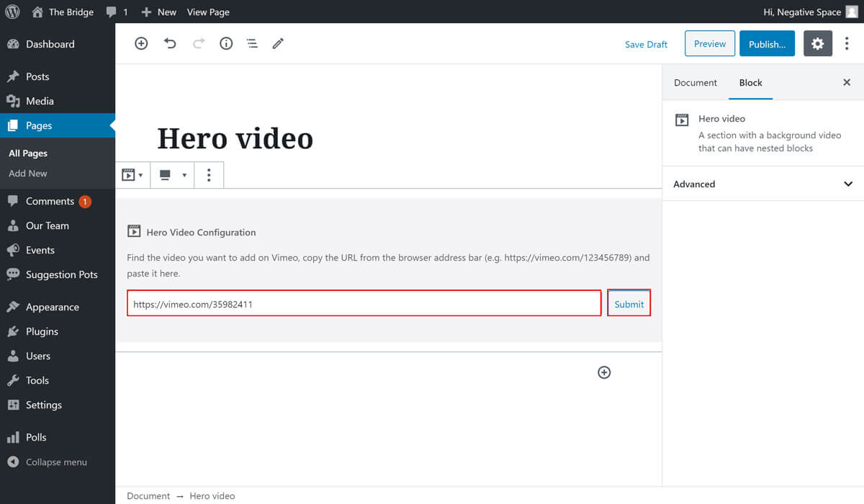This screenshot has width=864, height=504.
Task: Click the add block icon below the Hero block
Action: click(604, 372)
